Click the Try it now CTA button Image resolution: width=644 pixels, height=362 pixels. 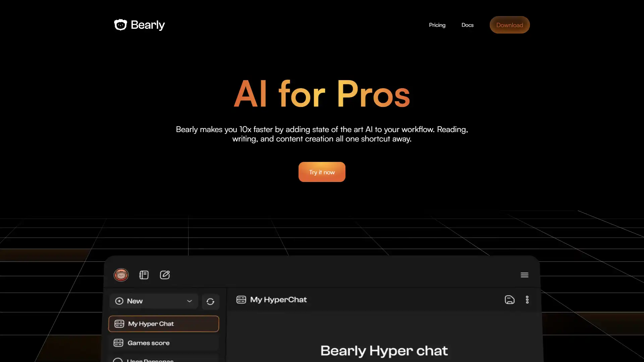[x=322, y=172]
